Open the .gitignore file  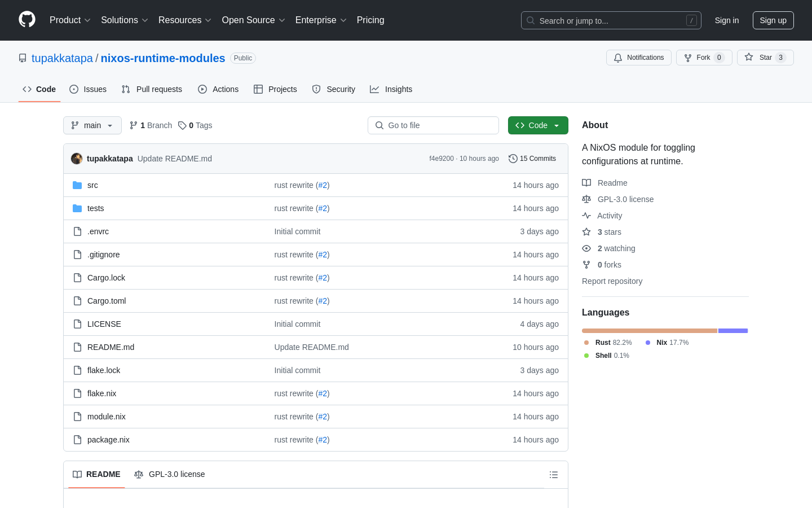point(104,255)
